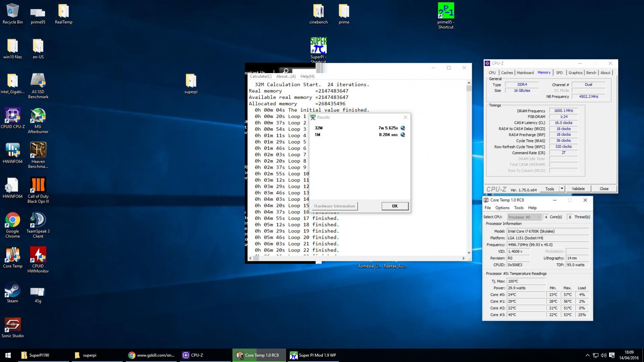This screenshot has height=362, width=644.
Task: Switch to the Caches tab in CPU-Z
Action: click(507, 73)
